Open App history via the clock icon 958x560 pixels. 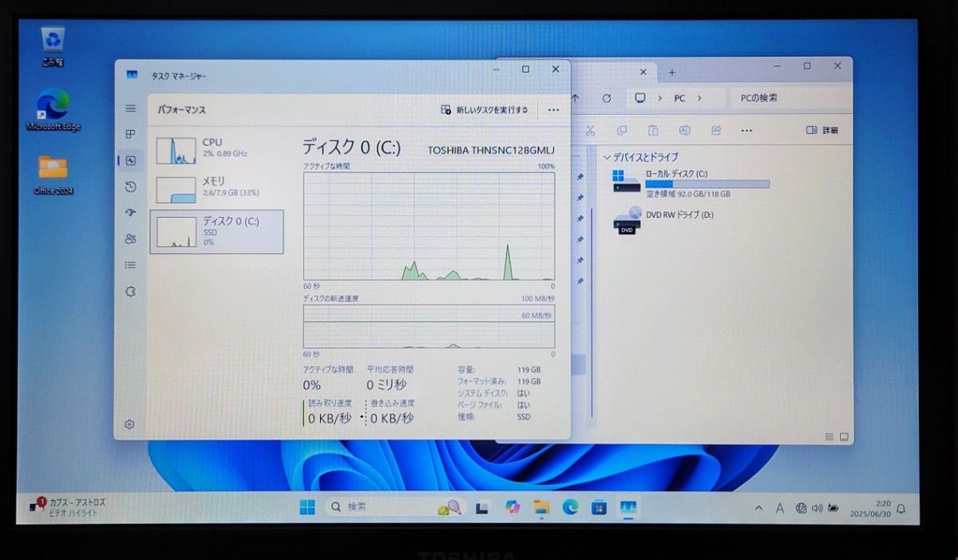pyautogui.click(x=130, y=187)
